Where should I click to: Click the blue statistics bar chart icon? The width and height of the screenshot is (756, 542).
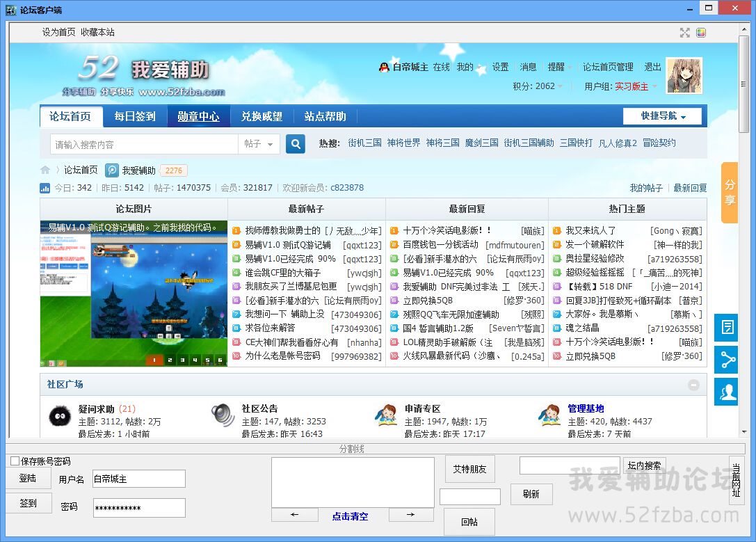(45, 188)
